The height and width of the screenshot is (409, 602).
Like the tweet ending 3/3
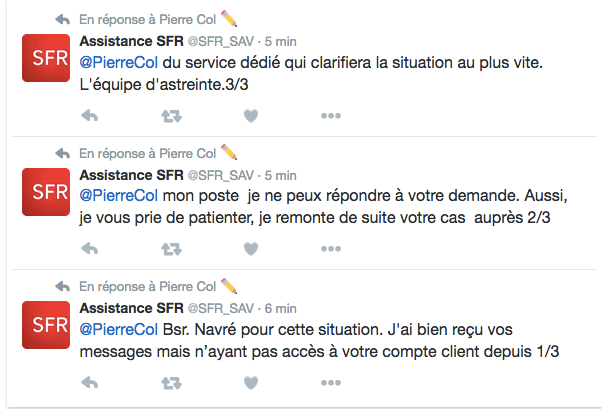tap(251, 116)
